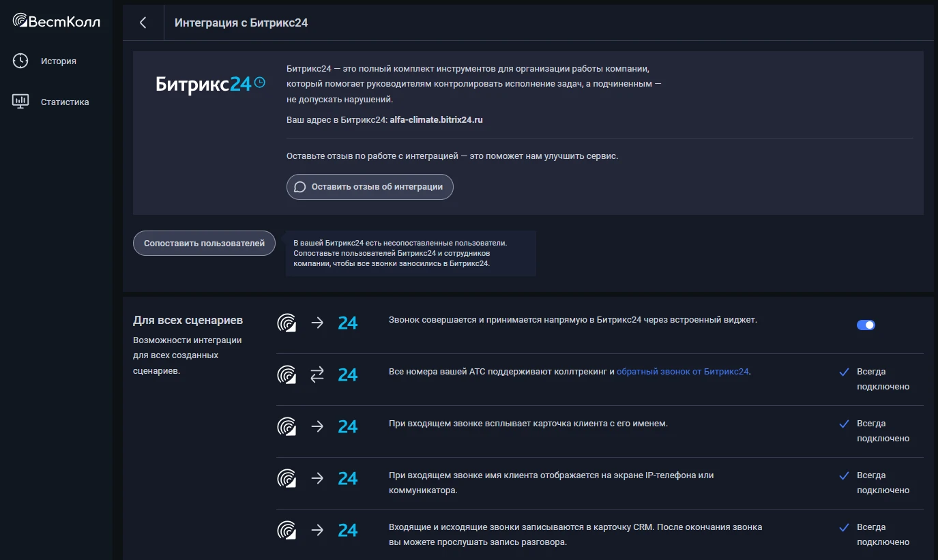The image size is (938, 560).
Task: Click Оставьте отзыв по работе prompt text
Action: coord(452,156)
